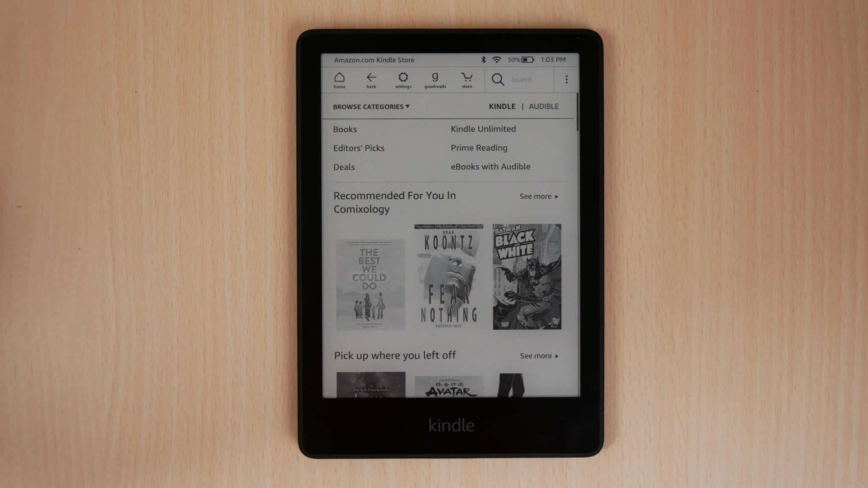Open Settings from navigation bar
The image size is (868, 488).
coord(403,79)
